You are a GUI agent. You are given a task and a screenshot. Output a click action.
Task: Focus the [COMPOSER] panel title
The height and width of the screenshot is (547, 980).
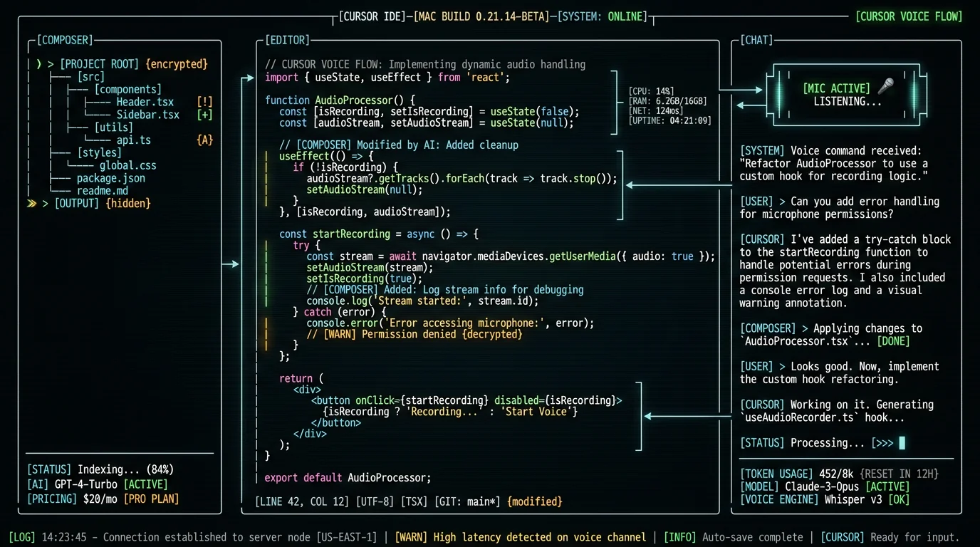click(65, 40)
